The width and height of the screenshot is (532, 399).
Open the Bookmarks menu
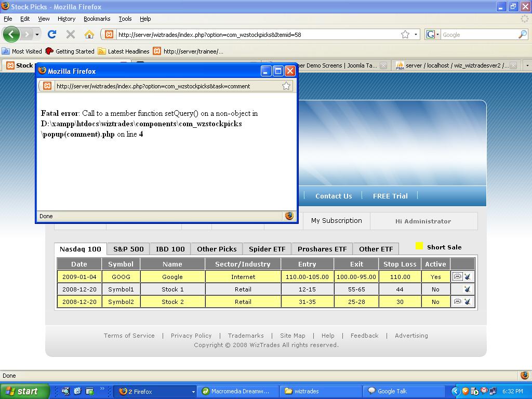(97, 19)
